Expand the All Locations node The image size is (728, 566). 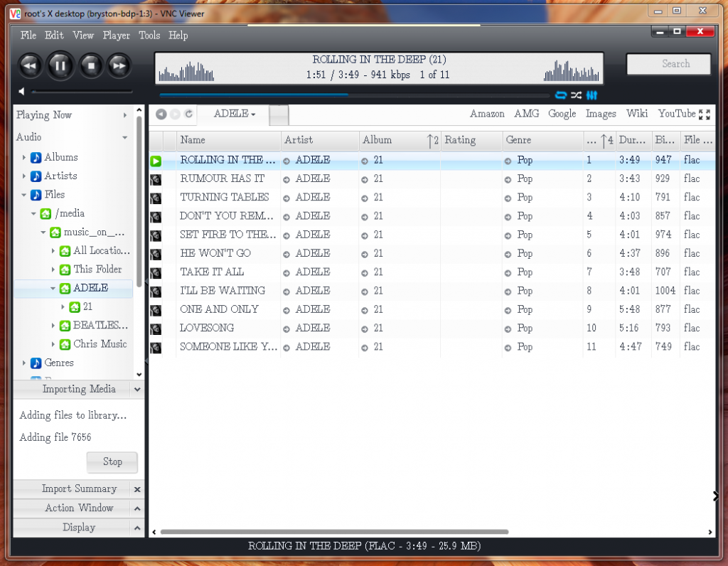(x=53, y=251)
